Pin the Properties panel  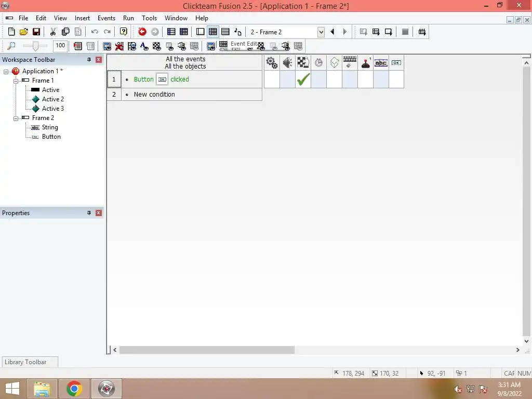89,213
